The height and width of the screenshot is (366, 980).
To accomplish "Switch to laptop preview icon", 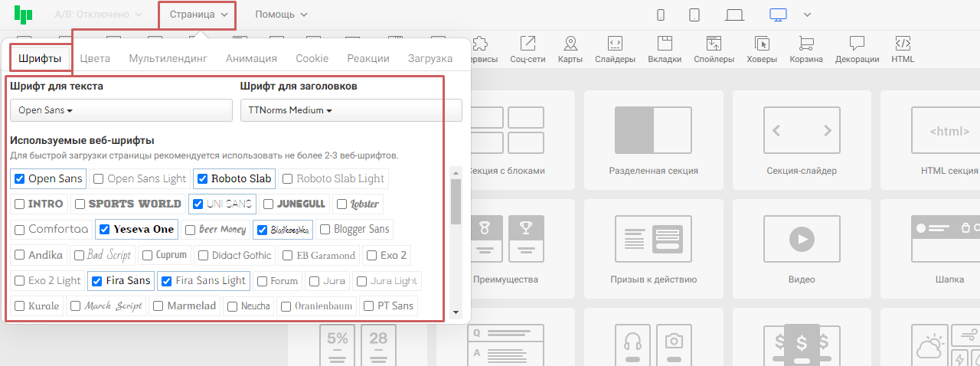I will [x=735, y=15].
